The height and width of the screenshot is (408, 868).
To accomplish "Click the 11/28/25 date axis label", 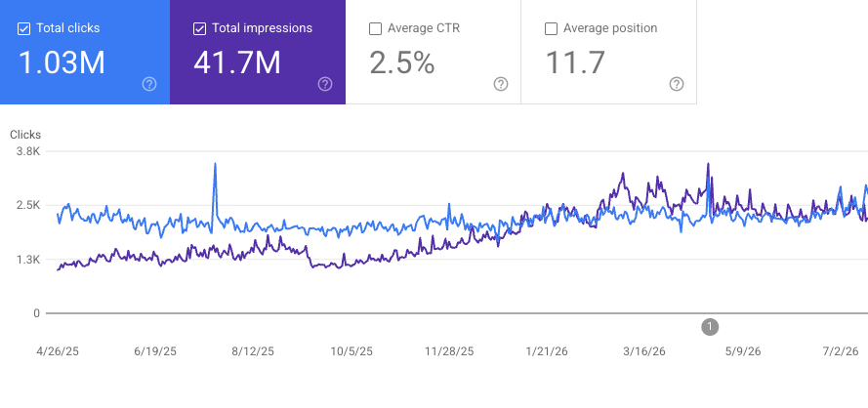I will click(449, 351).
